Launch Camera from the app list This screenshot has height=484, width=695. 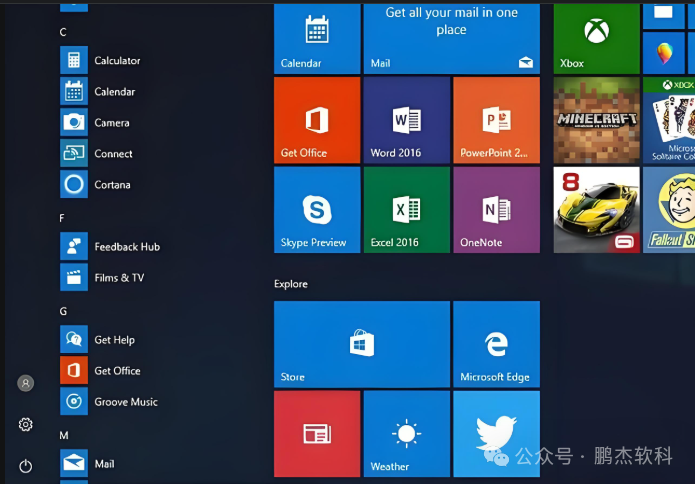(95, 122)
